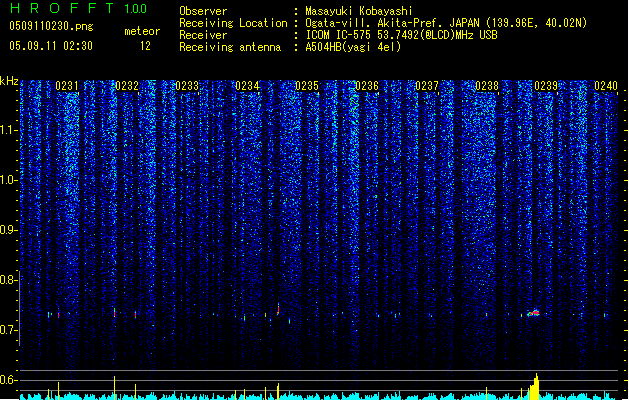Click the 0240 time marker
Image resolution: width=629 pixels, height=400 pixels.
click(x=606, y=86)
